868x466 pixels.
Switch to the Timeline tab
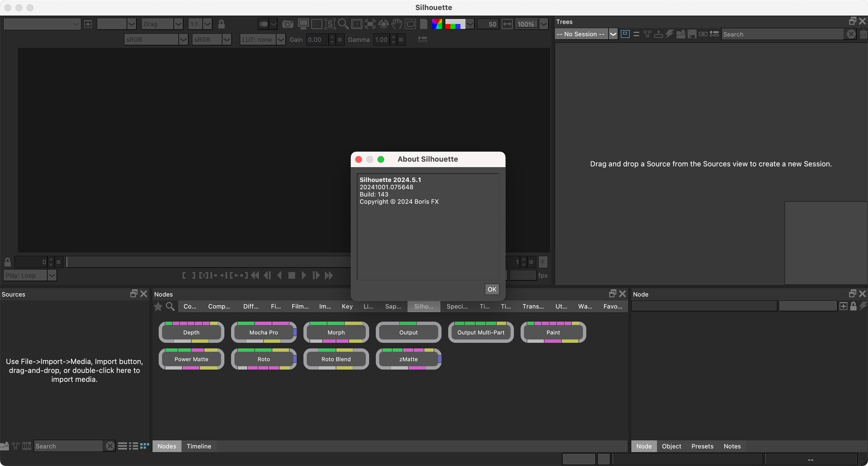click(199, 447)
